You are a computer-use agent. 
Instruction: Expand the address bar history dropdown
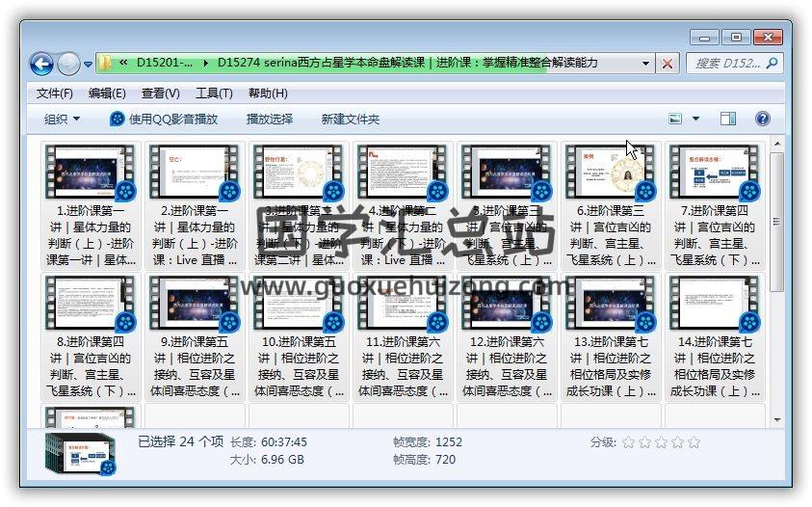pyautogui.click(x=645, y=64)
